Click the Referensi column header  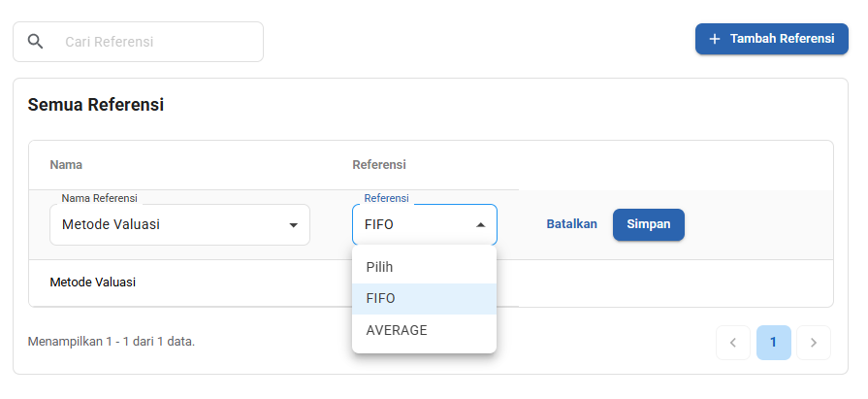tap(378, 164)
